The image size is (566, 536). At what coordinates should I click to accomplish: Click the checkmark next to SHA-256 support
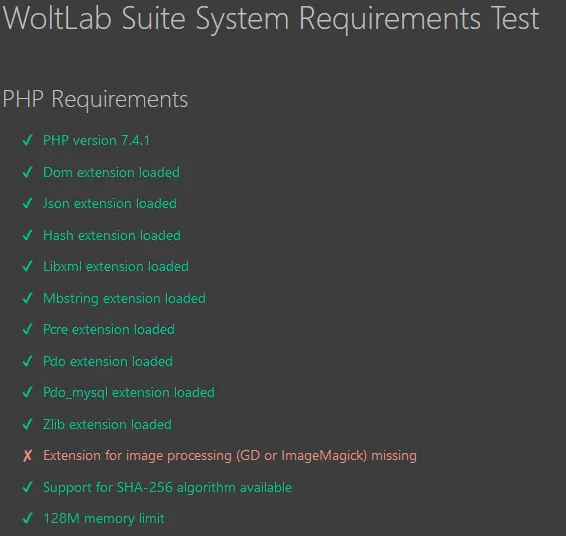(x=27, y=487)
